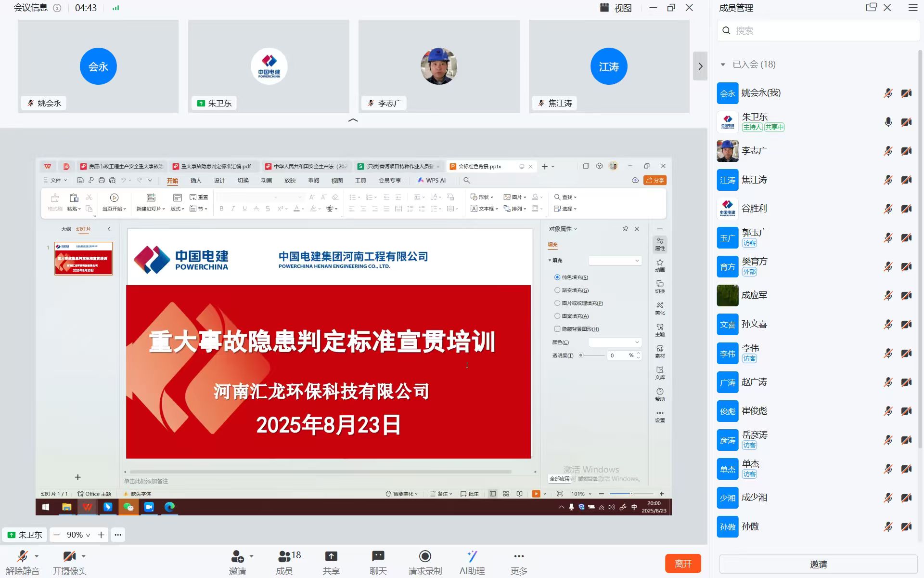The height and width of the screenshot is (578, 924).
Task: Open the members panel hamburger menu
Action: 912,8
